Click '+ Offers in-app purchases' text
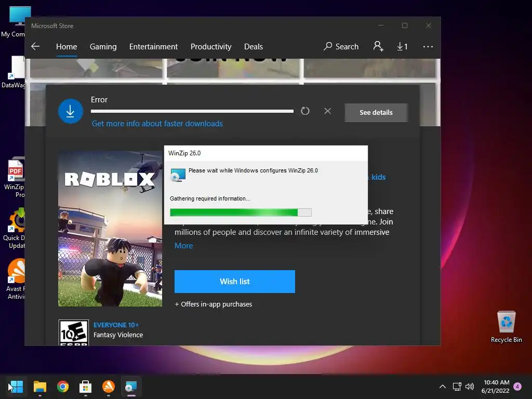 [x=214, y=304]
